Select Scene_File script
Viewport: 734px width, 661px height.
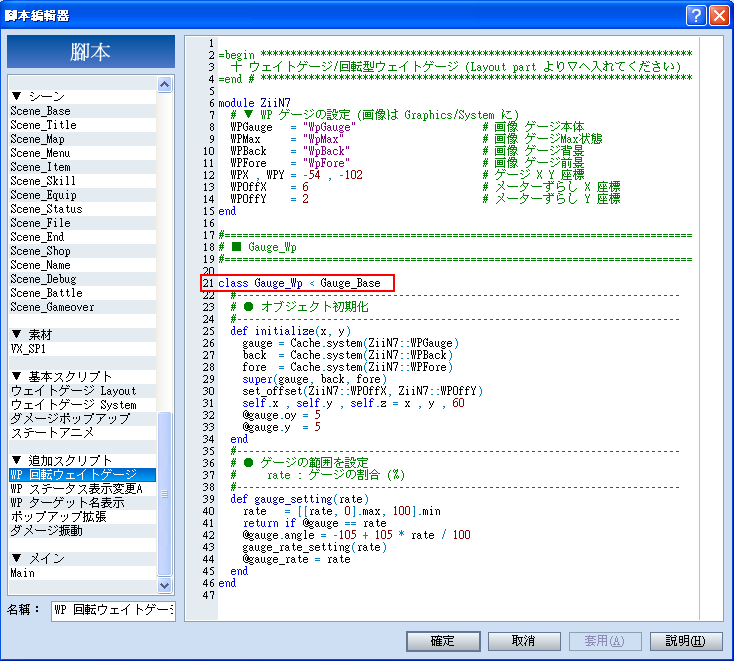82,223
